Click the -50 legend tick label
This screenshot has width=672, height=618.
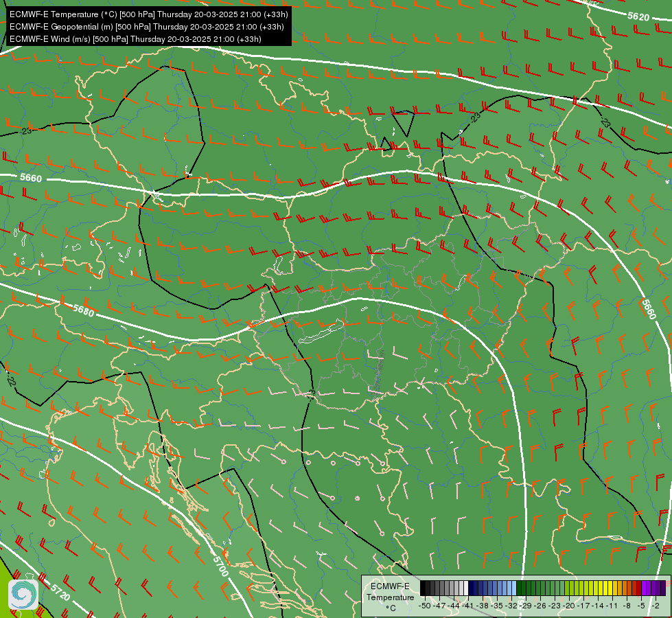pyautogui.click(x=425, y=606)
